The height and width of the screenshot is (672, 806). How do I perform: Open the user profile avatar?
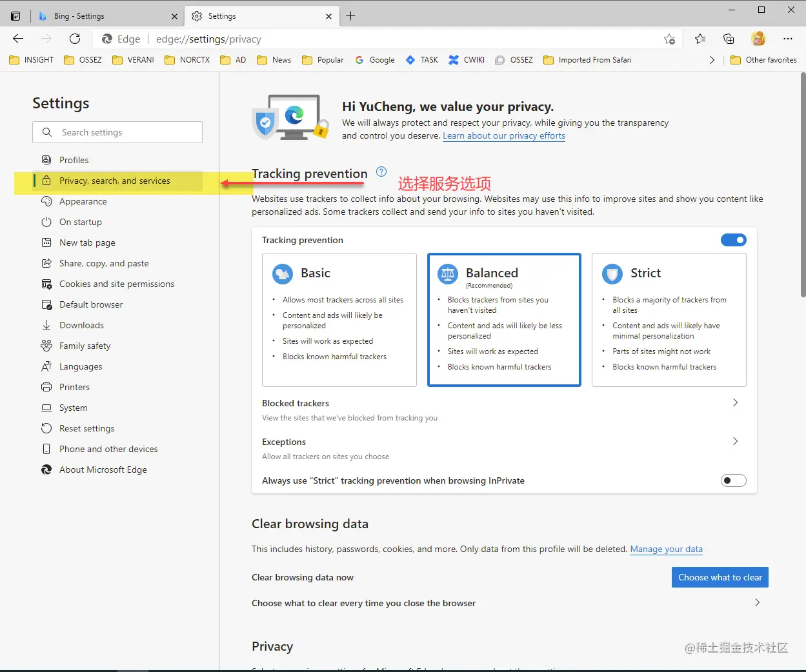(758, 39)
